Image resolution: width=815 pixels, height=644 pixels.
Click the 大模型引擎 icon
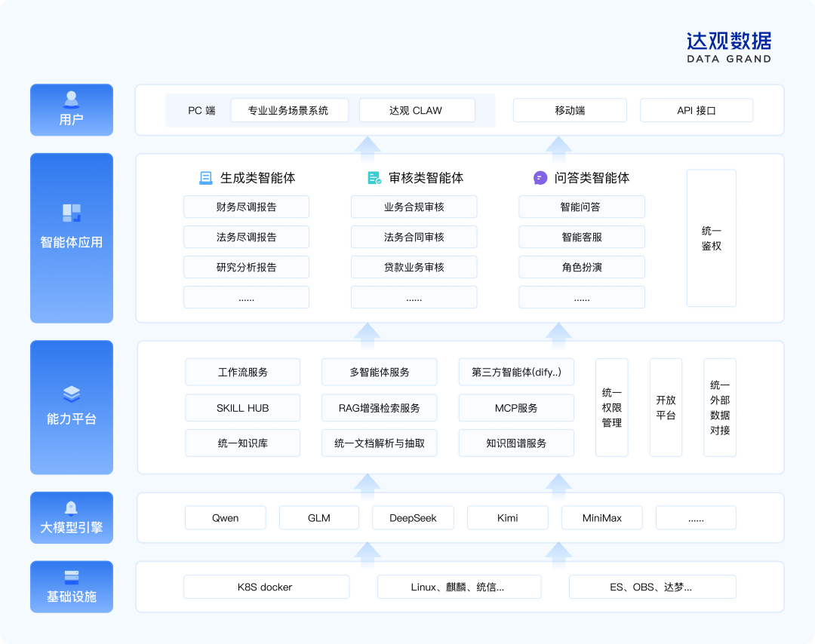(71, 508)
